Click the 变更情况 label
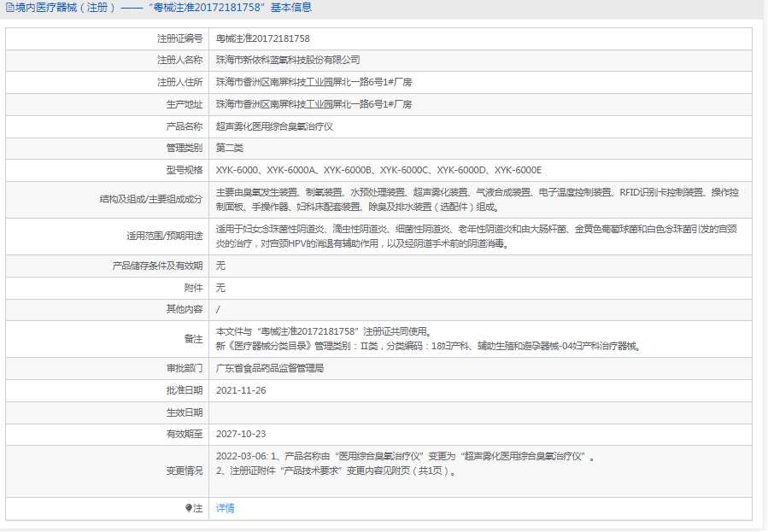Screen dimensions: 768x532 click(x=185, y=471)
